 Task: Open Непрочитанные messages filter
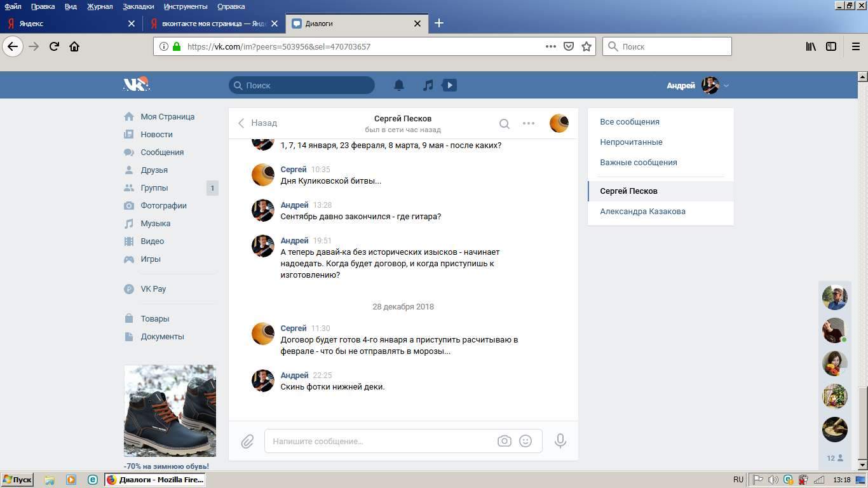pyautogui.click(x=631, y=142)
